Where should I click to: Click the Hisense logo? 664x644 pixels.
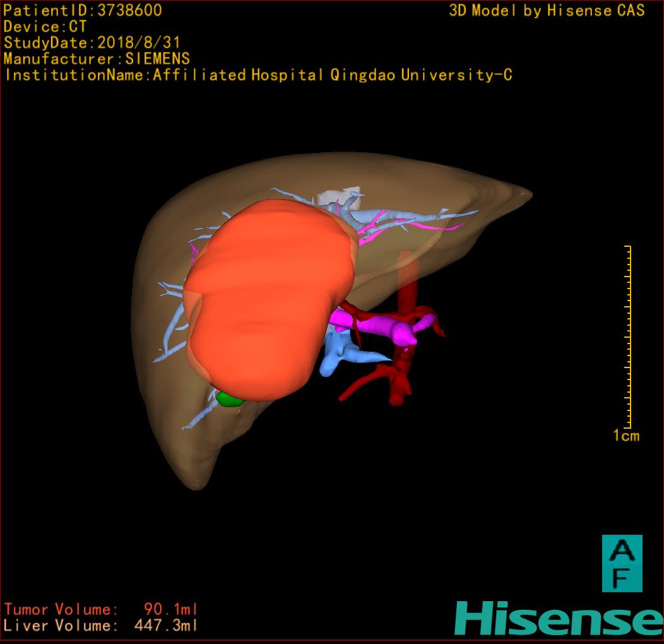(559, 619)
